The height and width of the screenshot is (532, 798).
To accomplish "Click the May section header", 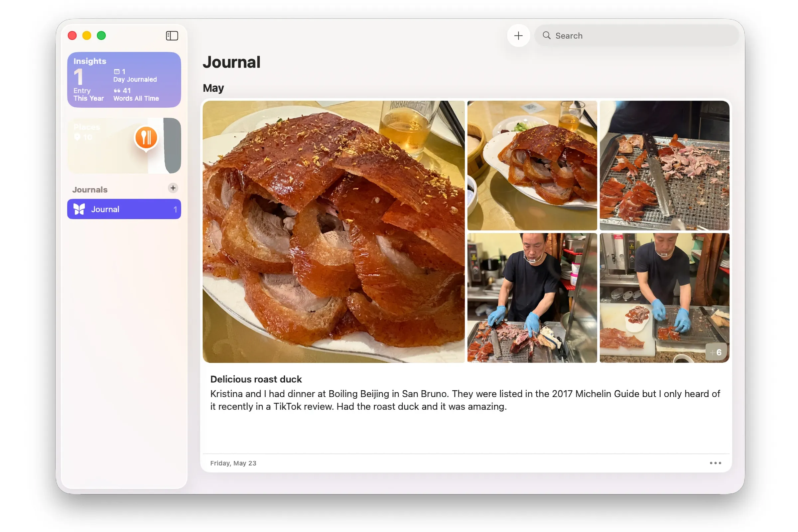I will 213,88.
